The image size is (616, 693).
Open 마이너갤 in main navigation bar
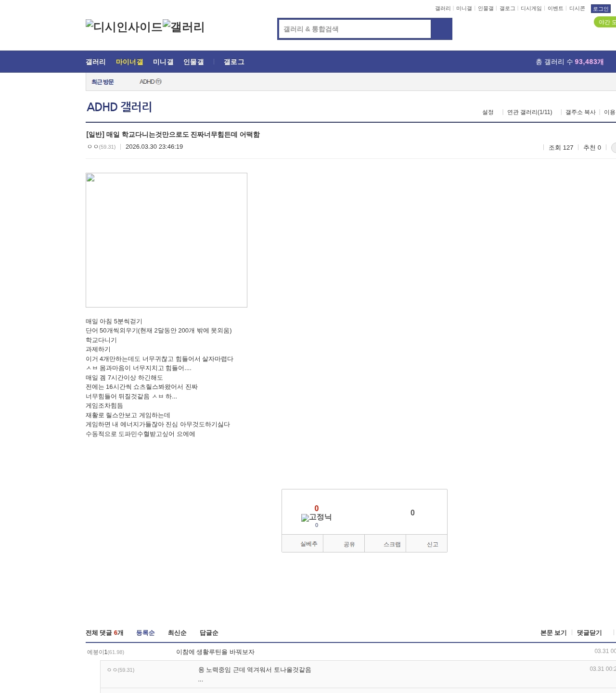pos(129,62)
